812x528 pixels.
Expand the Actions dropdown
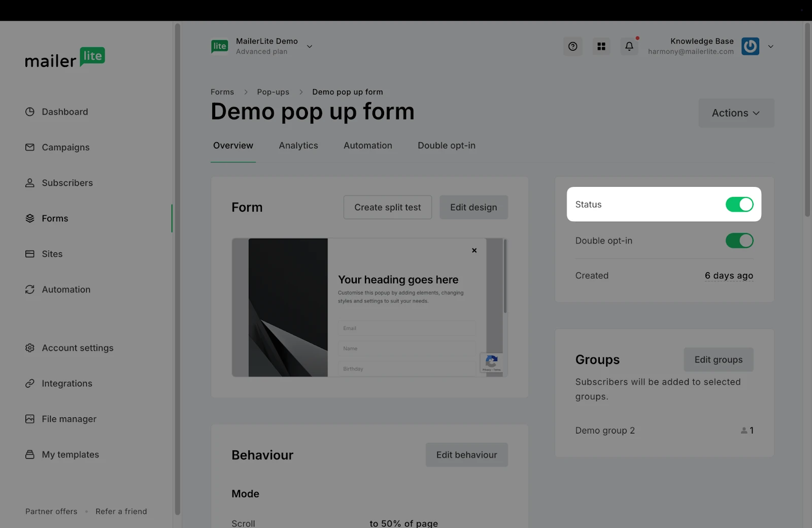click(x=736, y=113)
